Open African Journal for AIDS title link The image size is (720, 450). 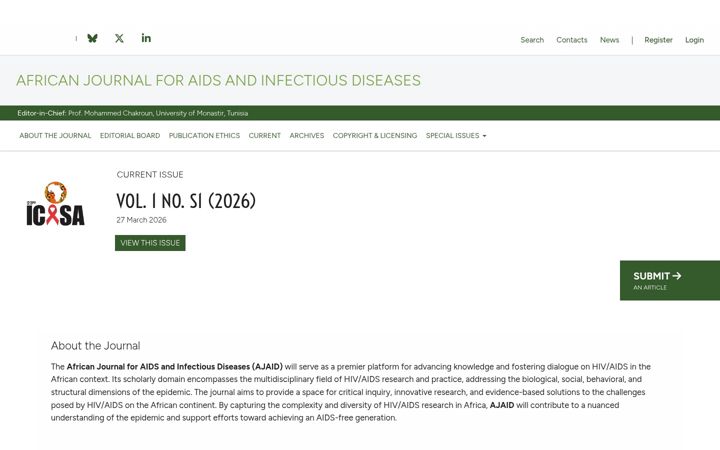219,80
